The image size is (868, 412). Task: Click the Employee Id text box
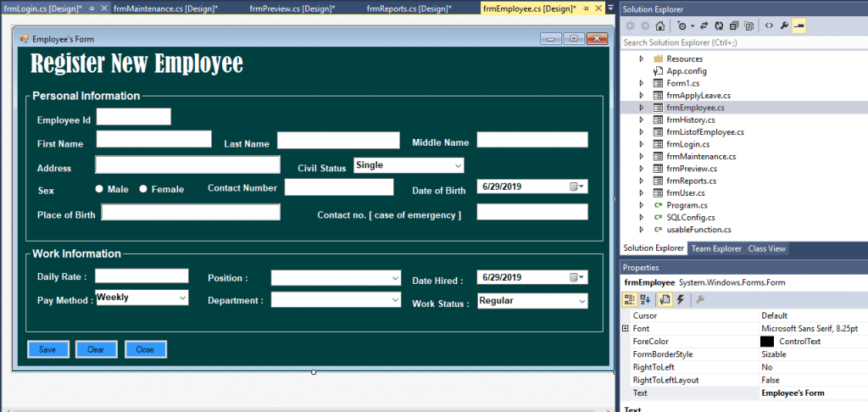coord(133,117)
